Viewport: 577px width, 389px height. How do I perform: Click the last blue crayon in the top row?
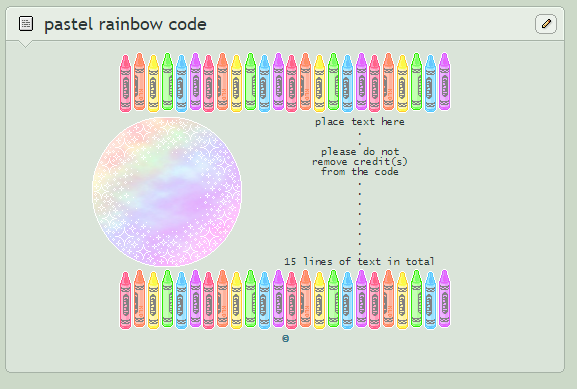pyautogui.click(x=431, y=83)
